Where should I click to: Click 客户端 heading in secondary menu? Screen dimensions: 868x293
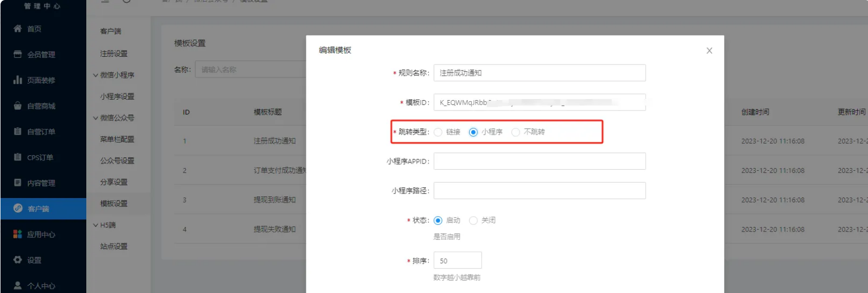coord(111,31)
